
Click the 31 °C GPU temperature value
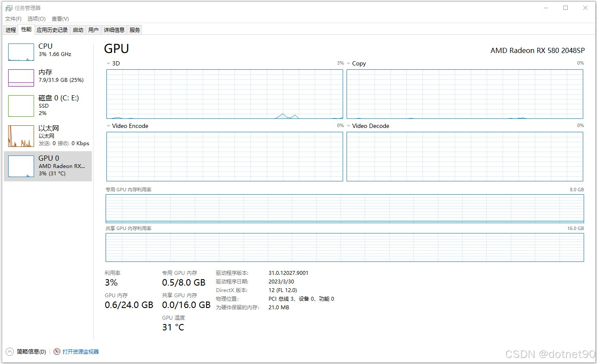[173, 327]
